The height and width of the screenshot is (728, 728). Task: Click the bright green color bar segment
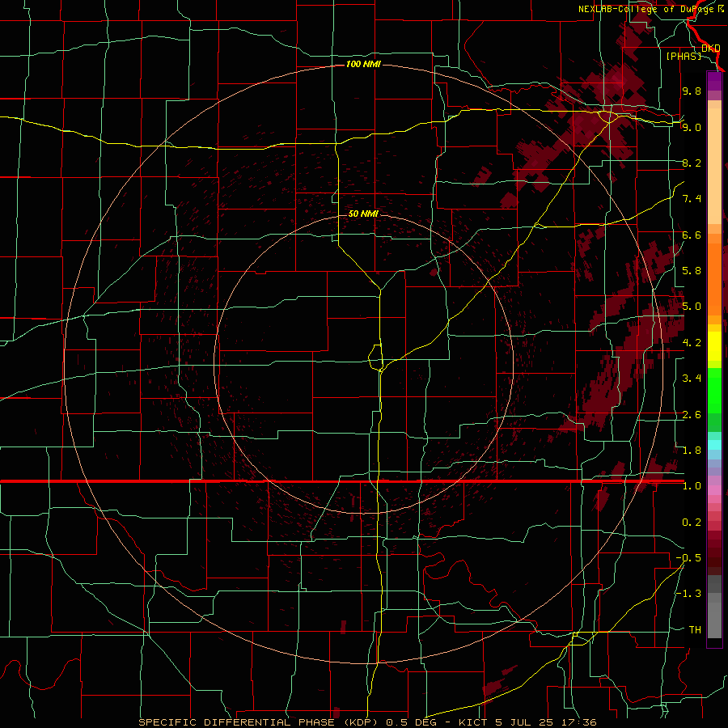714,391
